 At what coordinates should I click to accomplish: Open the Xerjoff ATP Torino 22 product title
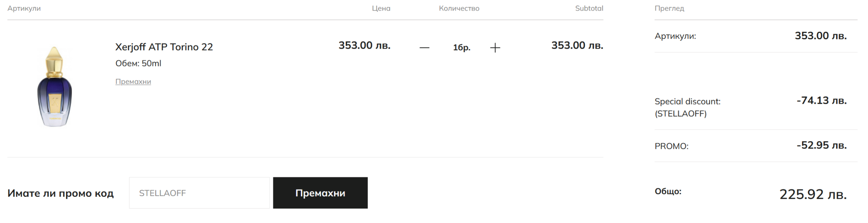(164, 47)
